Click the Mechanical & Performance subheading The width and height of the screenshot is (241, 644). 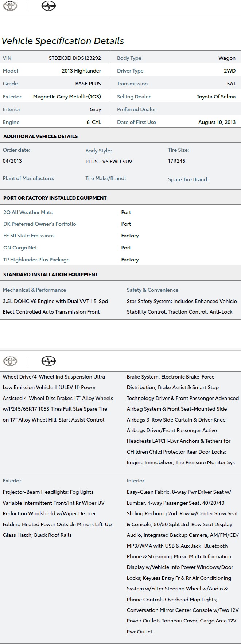point(35,290)
